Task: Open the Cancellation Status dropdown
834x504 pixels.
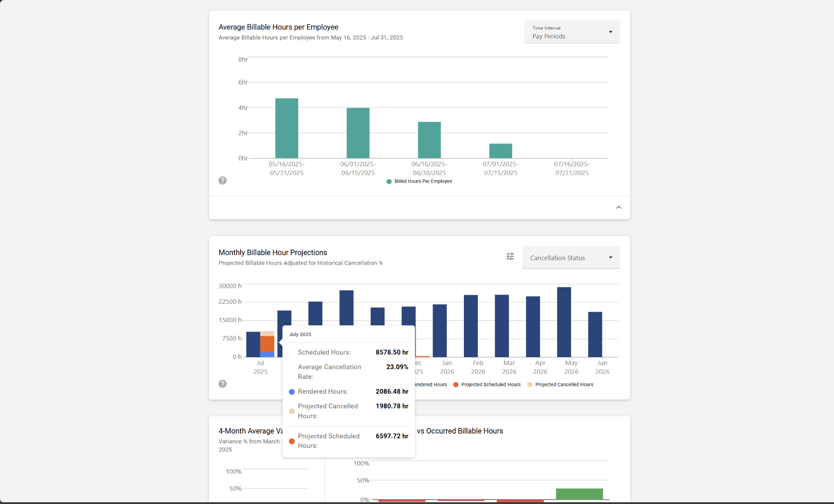Action: [571, 257]
